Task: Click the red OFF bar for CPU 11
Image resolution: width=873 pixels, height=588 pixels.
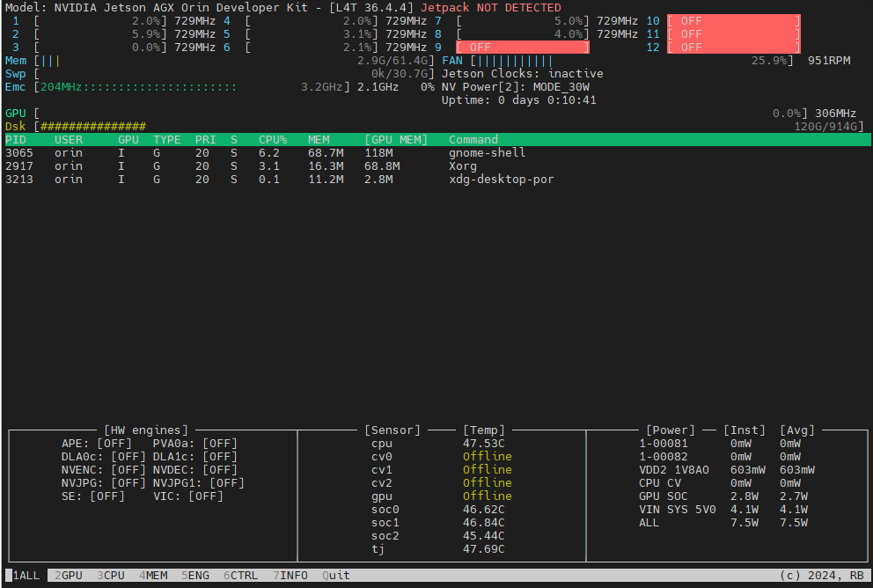Action: (x=734, y=34)
